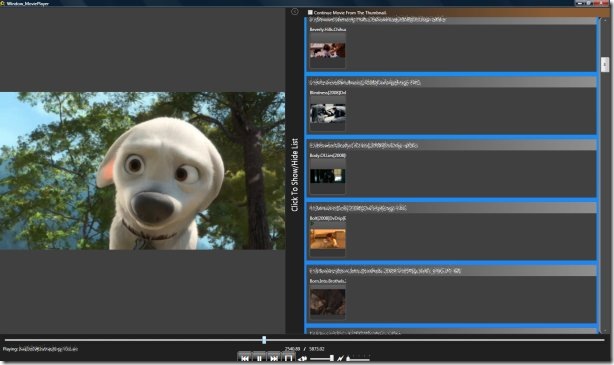Viewport: 614px width, 365px height.
Task: Click the scrollbar down arrow
Action: pyautogui.click(x=605, y=330)
